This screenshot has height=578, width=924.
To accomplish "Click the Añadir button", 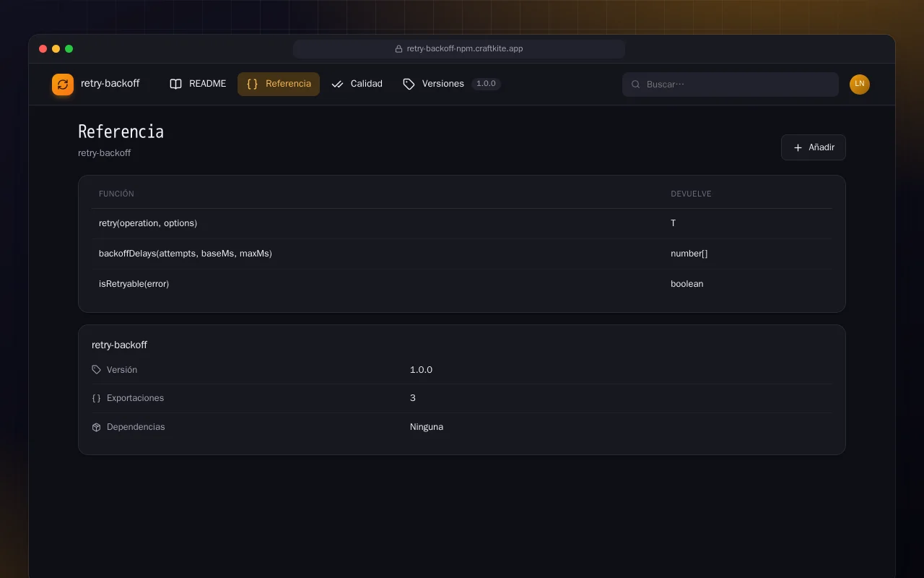I will pyautogui.click(x=814, y=147).
